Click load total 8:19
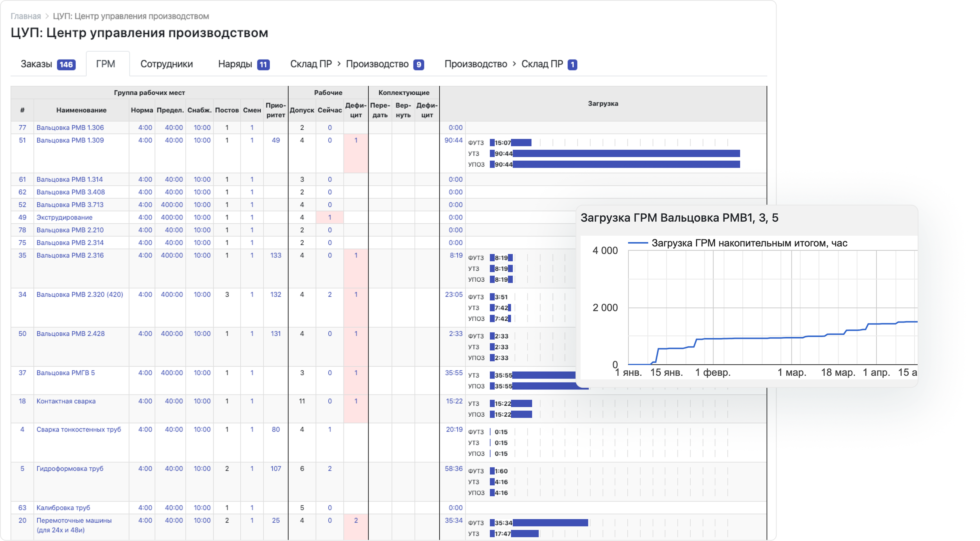Screen dimensions: 980x541 456,255
